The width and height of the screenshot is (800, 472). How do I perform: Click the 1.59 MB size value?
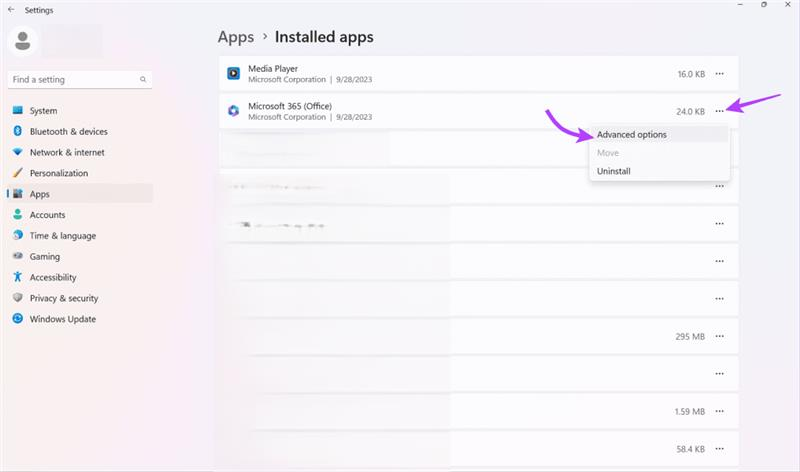tap(690, 412)
